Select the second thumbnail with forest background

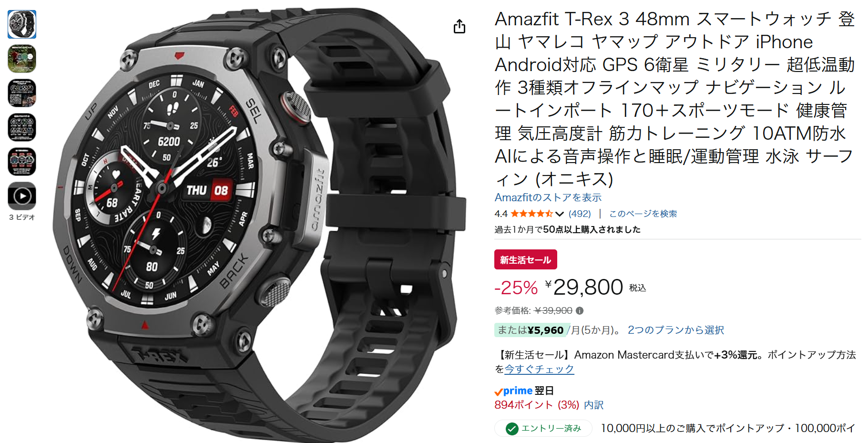[x=22, y=59]
